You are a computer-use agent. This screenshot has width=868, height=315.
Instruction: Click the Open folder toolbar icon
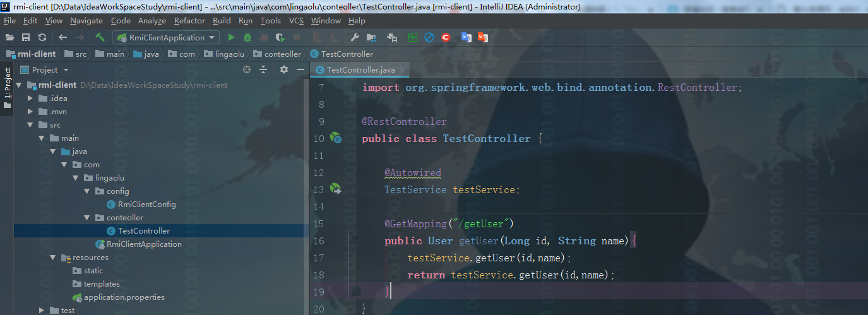[x=9, y=38]
